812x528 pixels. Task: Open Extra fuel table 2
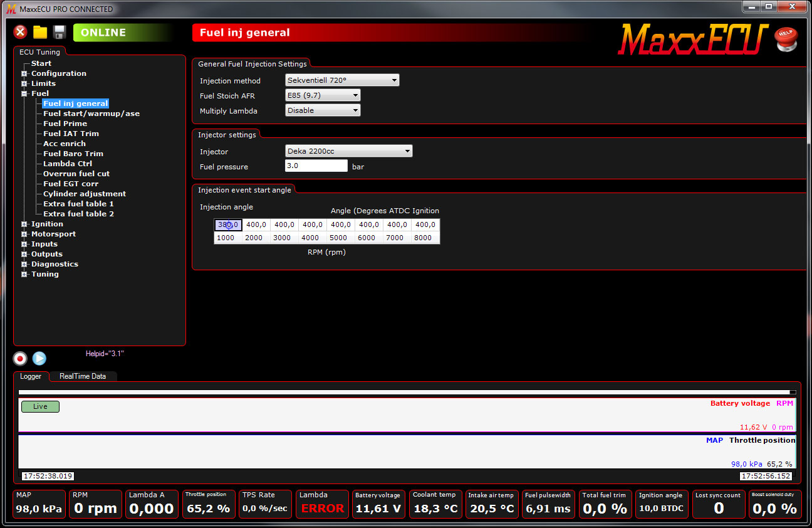[x=78, y=214]
